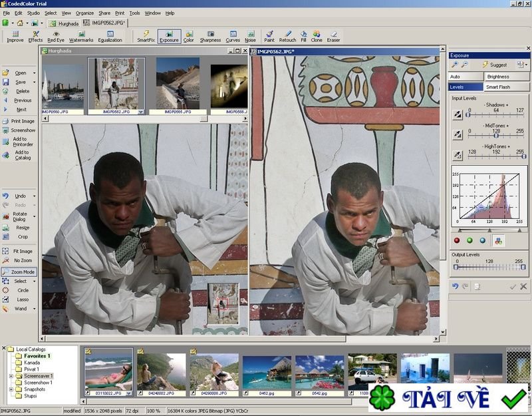The width and height of the screenshot is (532, 416).
Task: Select the Clone tool in toolbar
Action: point(316,36)
